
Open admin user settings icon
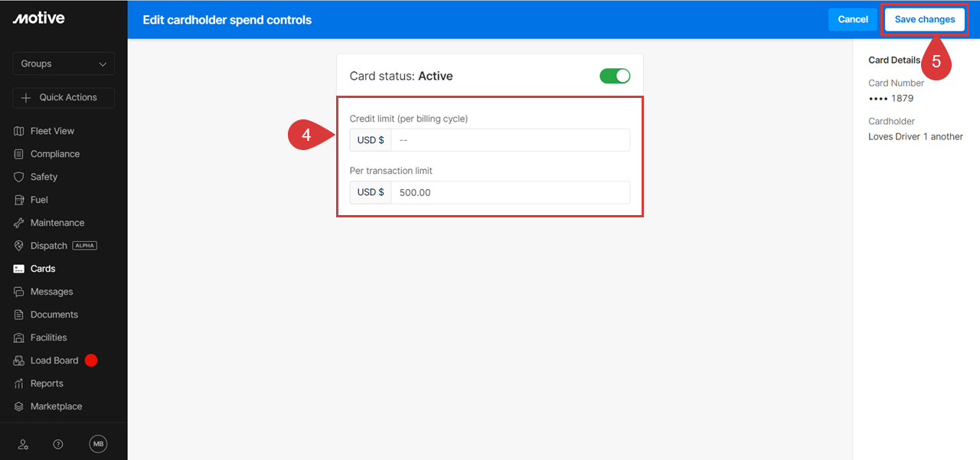click(23, 444)
